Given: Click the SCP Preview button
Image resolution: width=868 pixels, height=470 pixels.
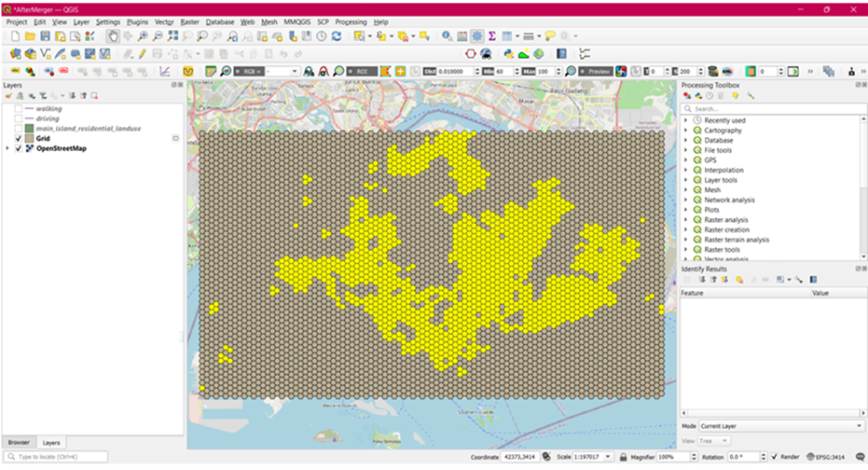Looking at the screenshot, I should (596, 71).
